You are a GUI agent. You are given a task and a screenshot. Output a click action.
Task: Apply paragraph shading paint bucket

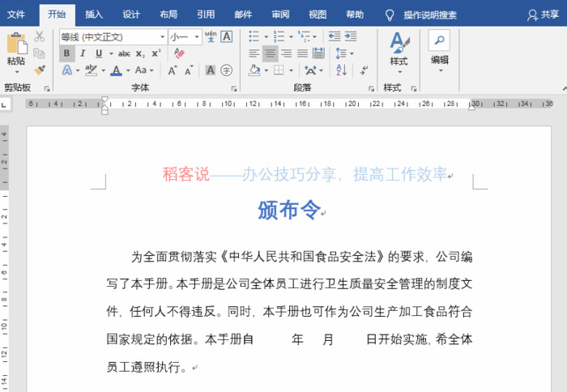(x=254, y=70)
